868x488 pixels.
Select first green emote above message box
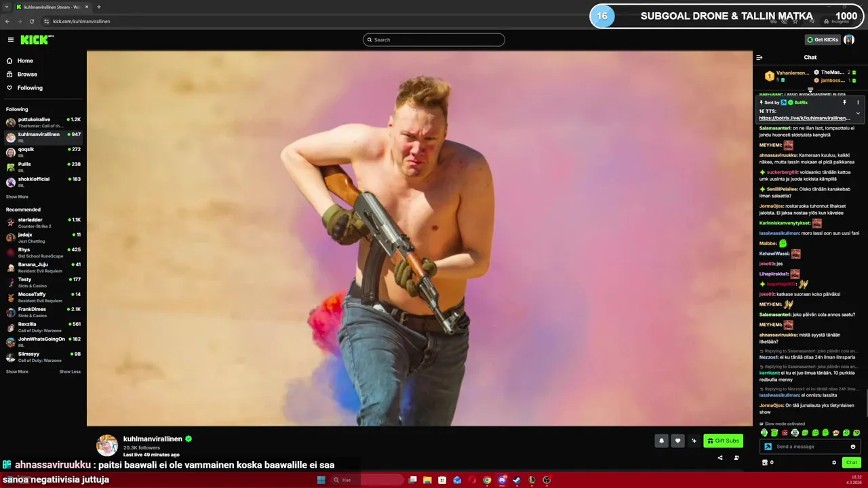pos(764,432)
